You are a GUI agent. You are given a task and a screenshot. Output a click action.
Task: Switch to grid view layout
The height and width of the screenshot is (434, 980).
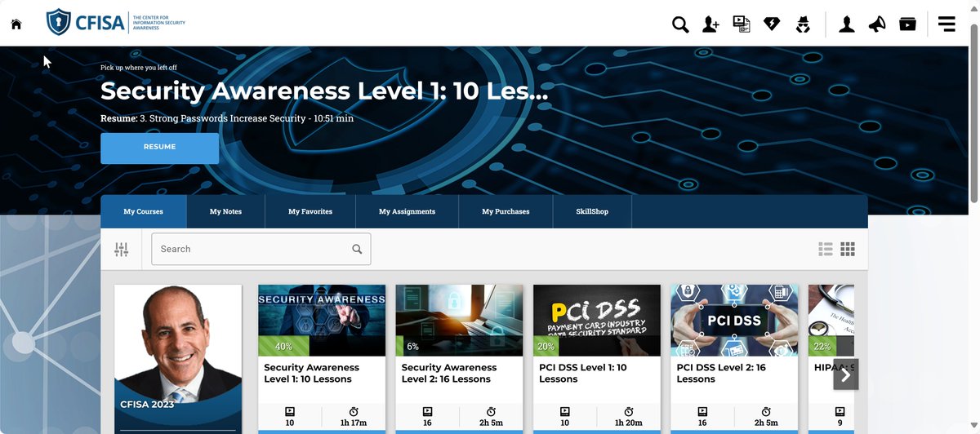tap(848, 249)
